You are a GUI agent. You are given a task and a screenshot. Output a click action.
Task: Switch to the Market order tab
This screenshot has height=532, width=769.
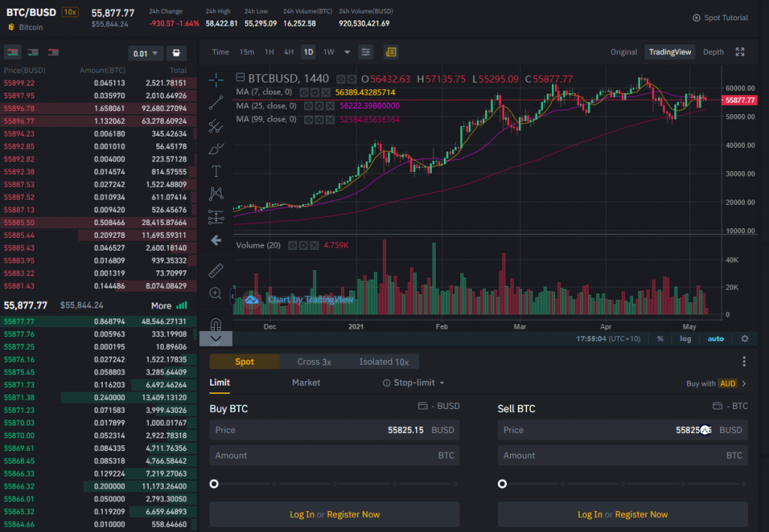(306, 383)
